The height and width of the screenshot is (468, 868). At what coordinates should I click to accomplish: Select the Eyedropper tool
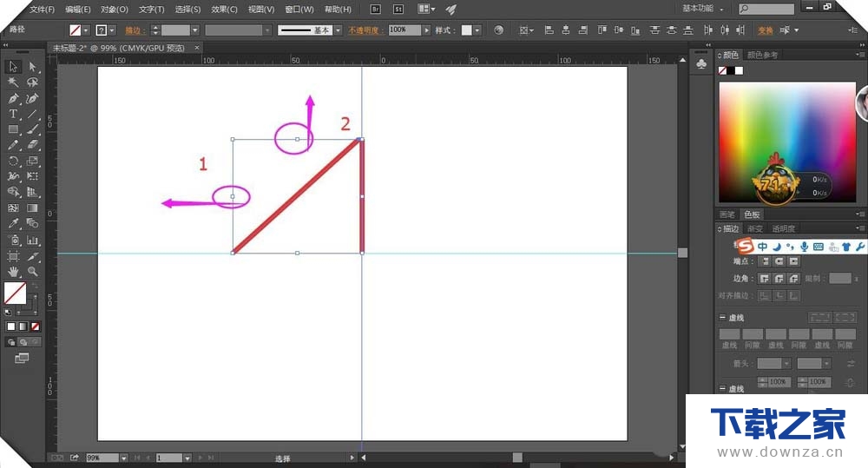[x=13, y=224]
